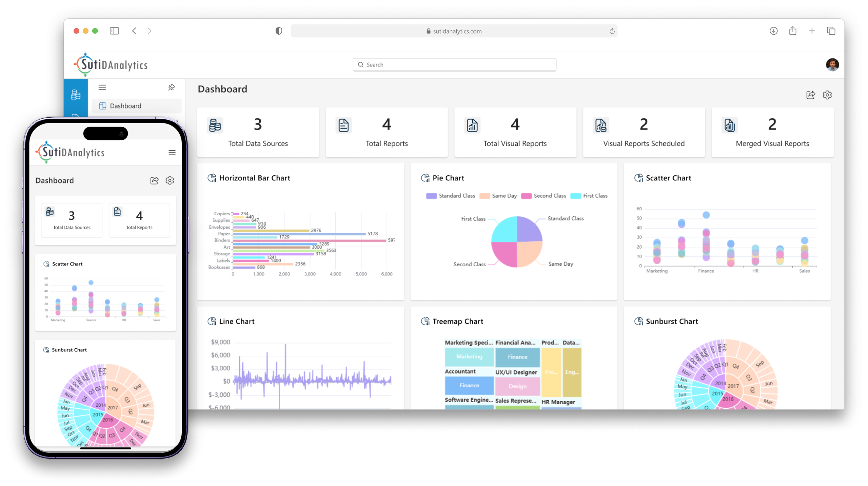The width and height of the screenshot is (868, 486).
Task: Toggle the hamburger menu in side panel
Action: pos(102,87)
